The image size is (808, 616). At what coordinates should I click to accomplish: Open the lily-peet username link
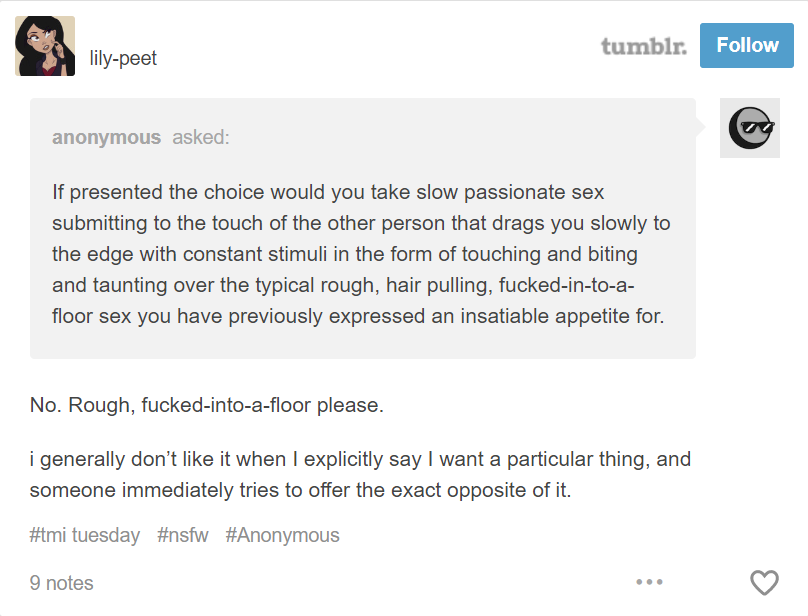point(123,58)
